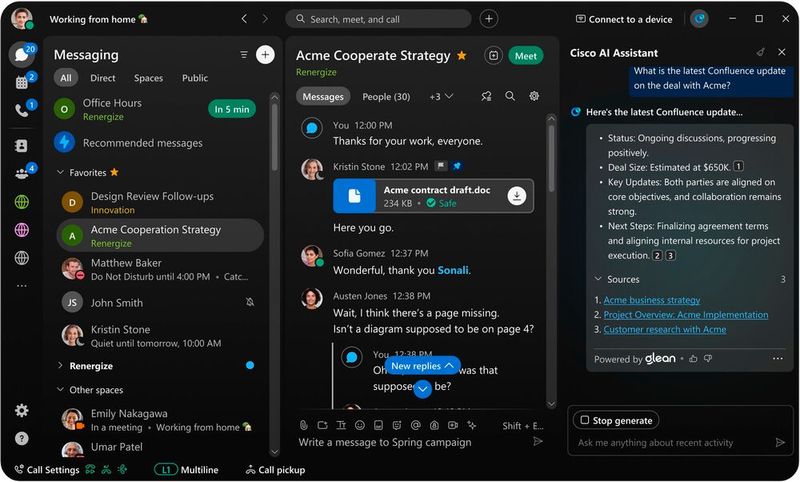This screenshot has width=800, height=482.
Task: Open the space settings gear icon
Action: (534, 96)
